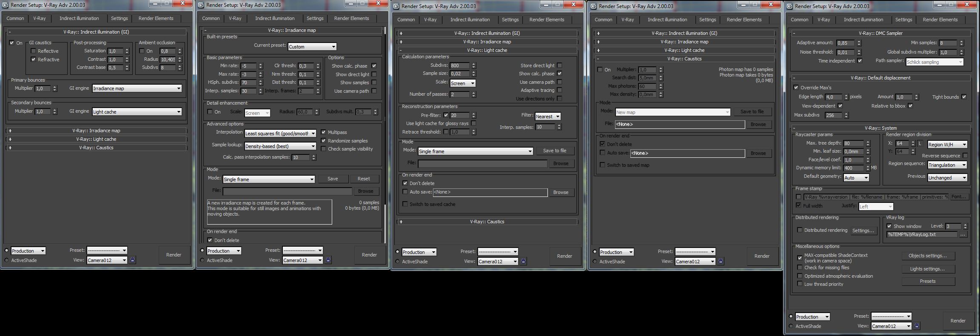Open Secondary bounces GI engine dropdown showing Light cache
Screen dimensions: 980x336
[137, 112]
